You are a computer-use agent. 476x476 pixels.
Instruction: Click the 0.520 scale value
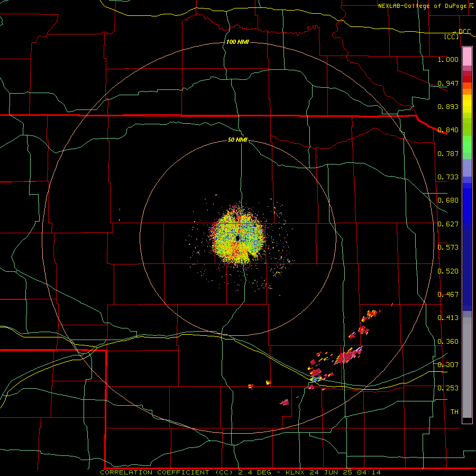[448, 271]
